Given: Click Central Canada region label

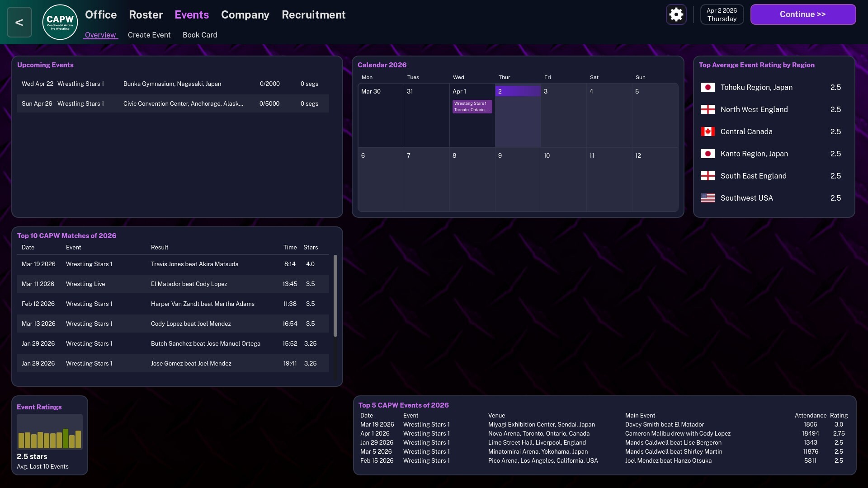Looking at the screenshot, I should point(746,131).
